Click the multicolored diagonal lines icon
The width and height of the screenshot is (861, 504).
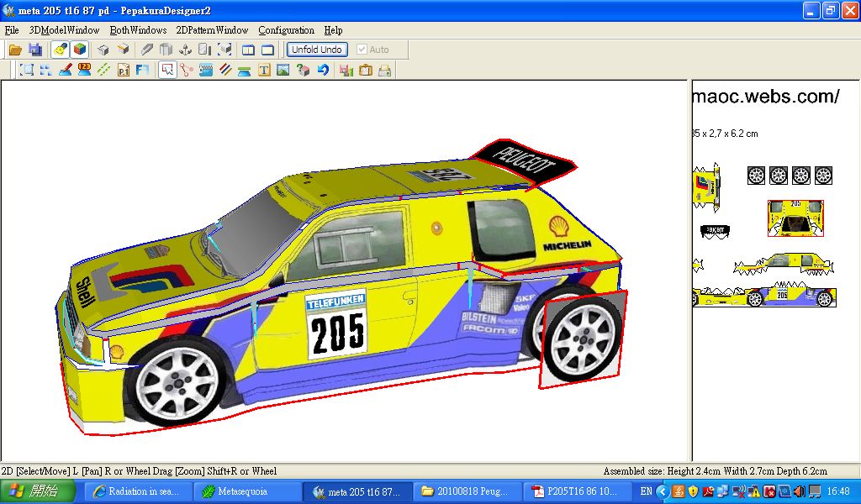tap(225, 71)
